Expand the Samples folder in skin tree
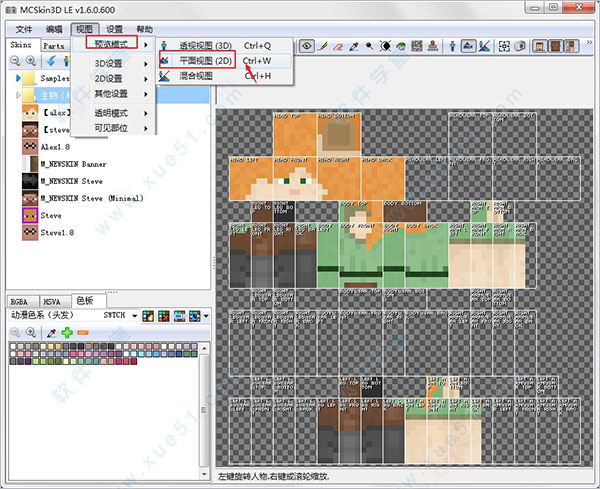This screenshot has width=600, height=489. (x=18, y=78)
